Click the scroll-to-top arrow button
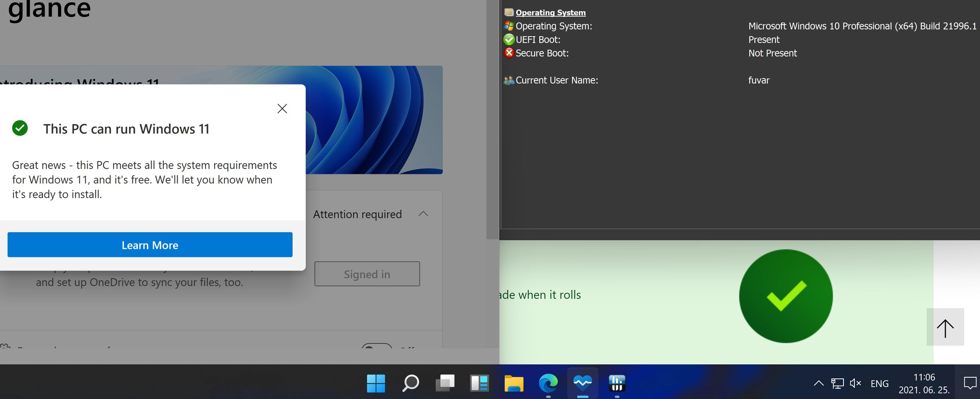This screenshot has width=980, height=399. (x=945, y=327)
